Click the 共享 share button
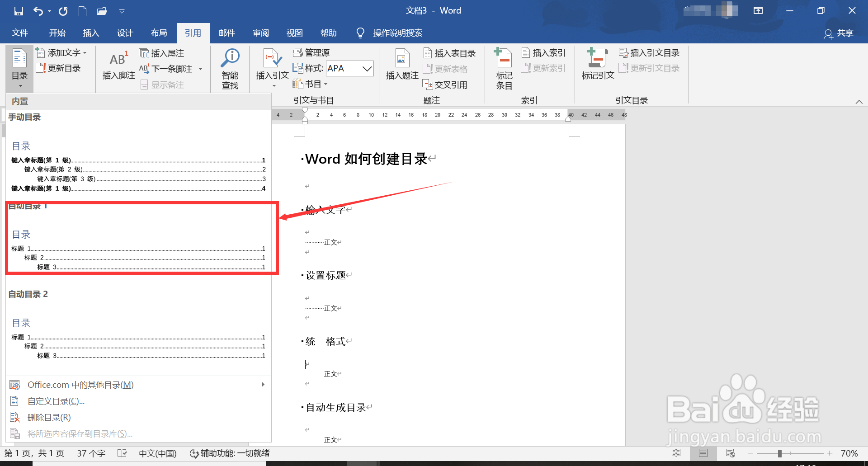The image size is (868, 466). (x=839, y=33)
